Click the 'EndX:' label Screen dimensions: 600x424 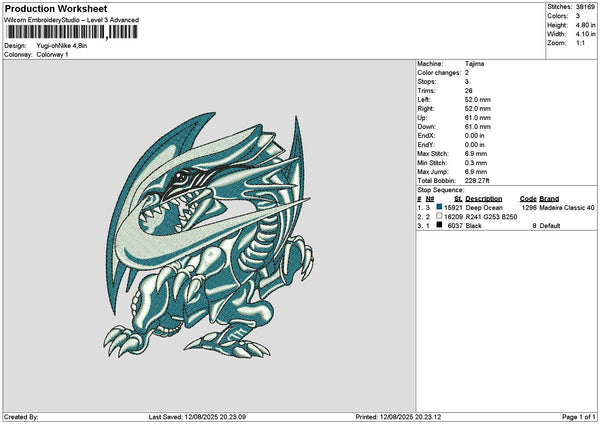pyautogui.click(x=426, y=135)
